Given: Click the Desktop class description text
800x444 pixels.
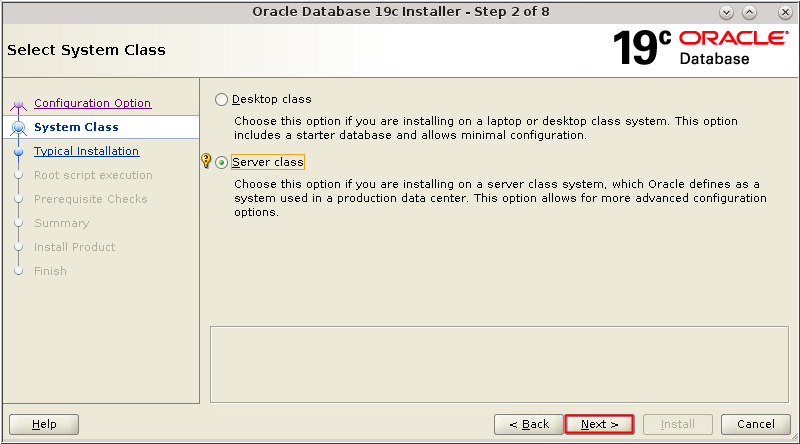Looking at the screenshot, I should coord(486,128).
